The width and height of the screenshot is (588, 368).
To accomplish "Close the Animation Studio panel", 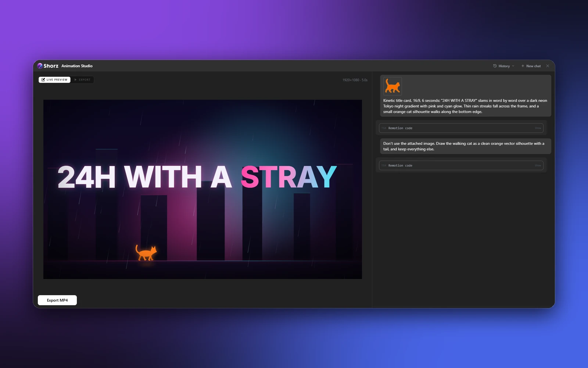I will tap(548, 66).
